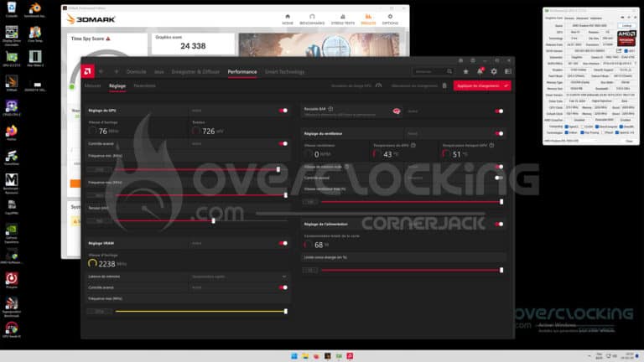This screenshot has width=644, height=362.
Task: Click the AMD Radeon logo in GPU-Z
Action: (x=626, y=38)
